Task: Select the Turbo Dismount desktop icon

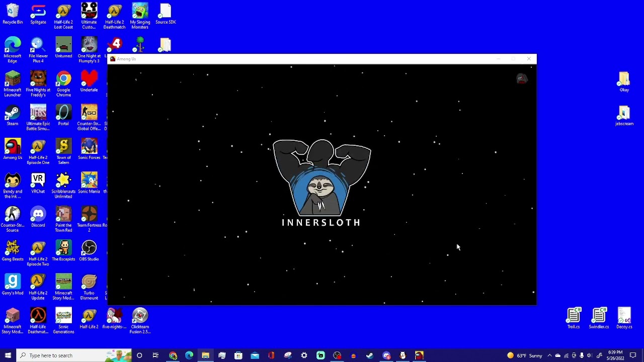Action: click(x=89, y=287)
